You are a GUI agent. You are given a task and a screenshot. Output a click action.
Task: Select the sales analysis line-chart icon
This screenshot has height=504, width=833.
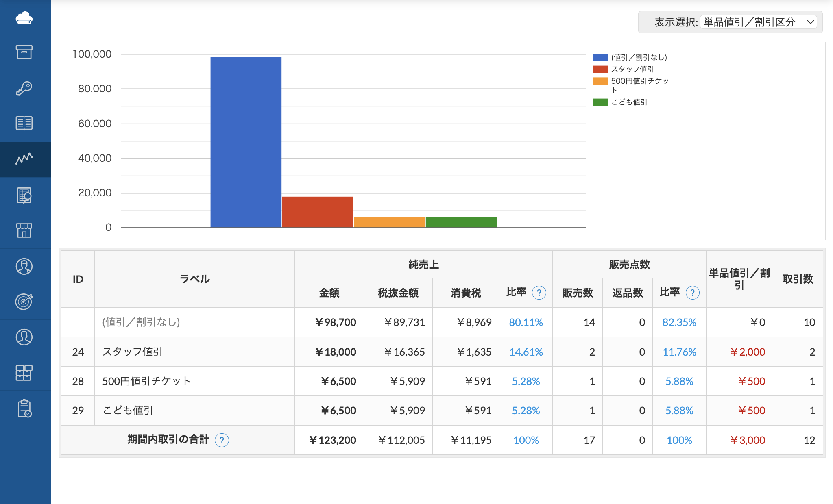coord(24,159)
